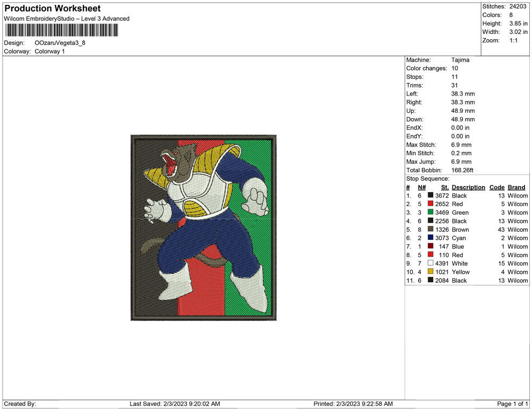The width and height of the screenshot is (532, 409).
Task: Select the brown swatch in stop row 5
Action: tap(430, 229)
